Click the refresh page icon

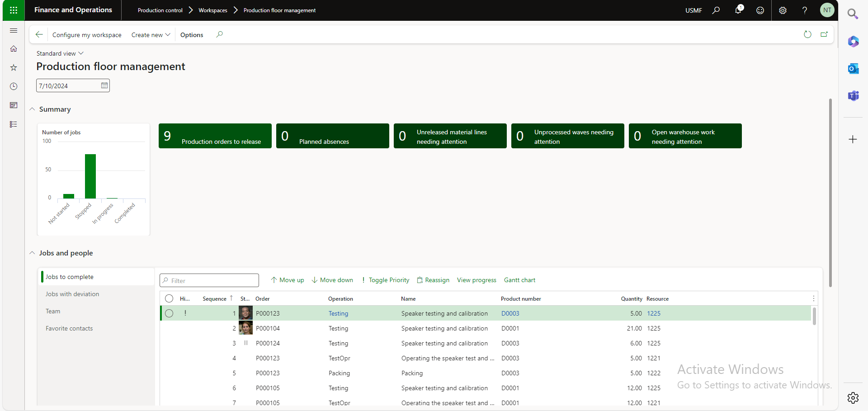[x=807, y=34]
